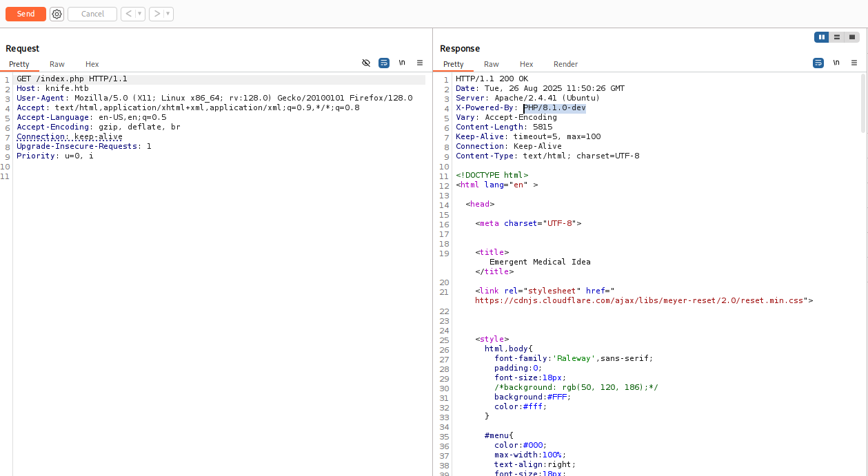Switch Request view to Raw tab
Viewport: 868px width, 476px height.
point(57,64)
